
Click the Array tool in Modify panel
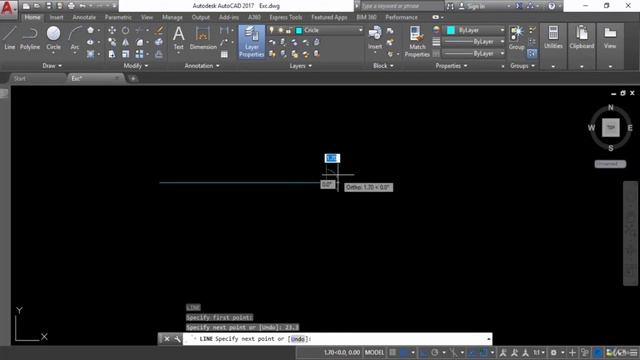pyautogui.click(x=139, y=54)
